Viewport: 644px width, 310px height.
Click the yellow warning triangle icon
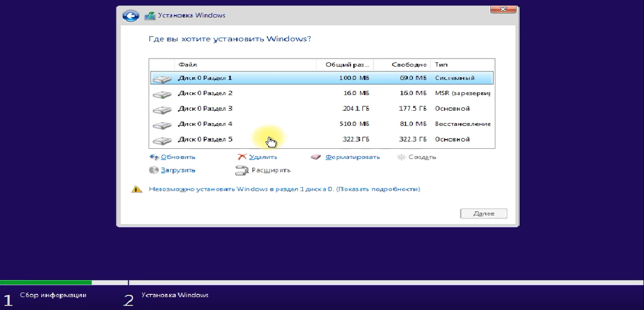[137, 190]
